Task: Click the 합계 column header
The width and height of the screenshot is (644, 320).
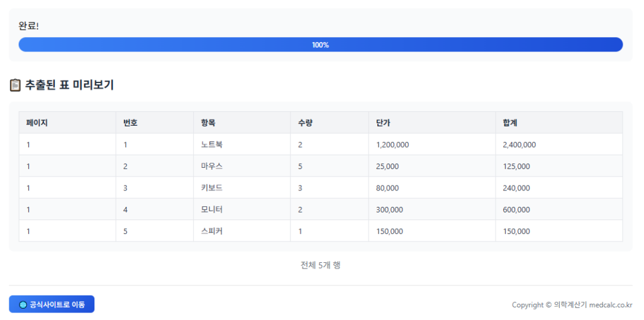Action: [x=510, y=123]
